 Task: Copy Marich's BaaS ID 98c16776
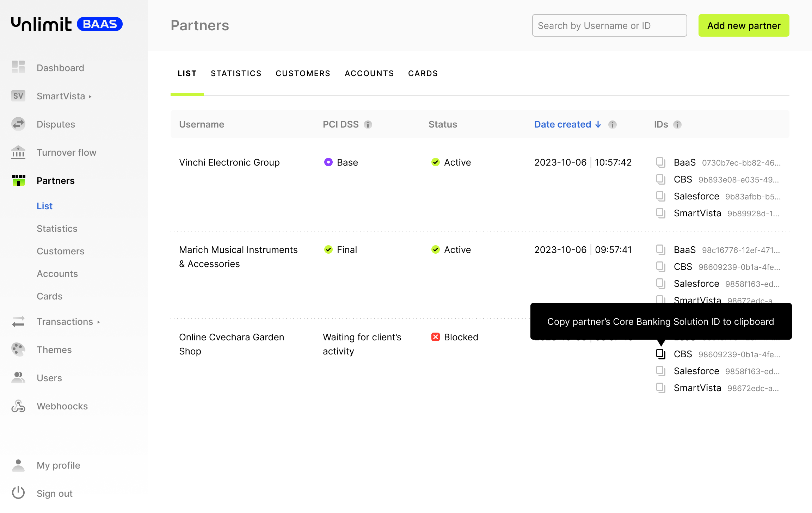pyautogui.click(x=661, y=250)
